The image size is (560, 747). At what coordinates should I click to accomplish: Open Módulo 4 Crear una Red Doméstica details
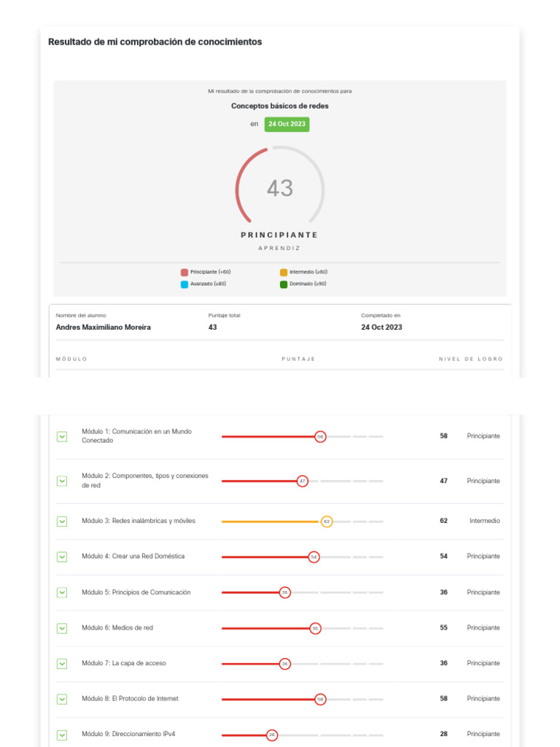coord(62,557)
